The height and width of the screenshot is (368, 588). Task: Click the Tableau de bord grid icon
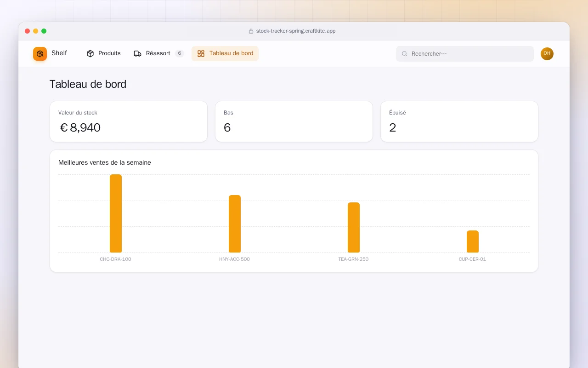[x=201, y=53]
